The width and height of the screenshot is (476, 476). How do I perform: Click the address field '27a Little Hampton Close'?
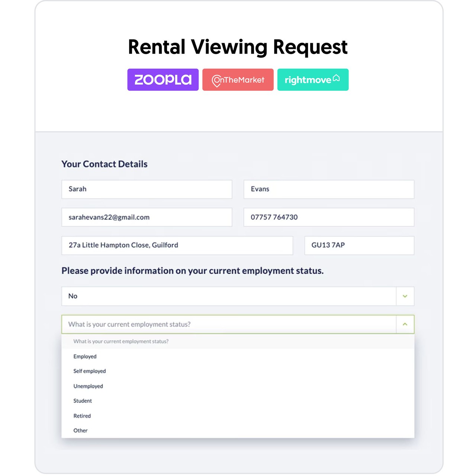(x=177, y=245)
